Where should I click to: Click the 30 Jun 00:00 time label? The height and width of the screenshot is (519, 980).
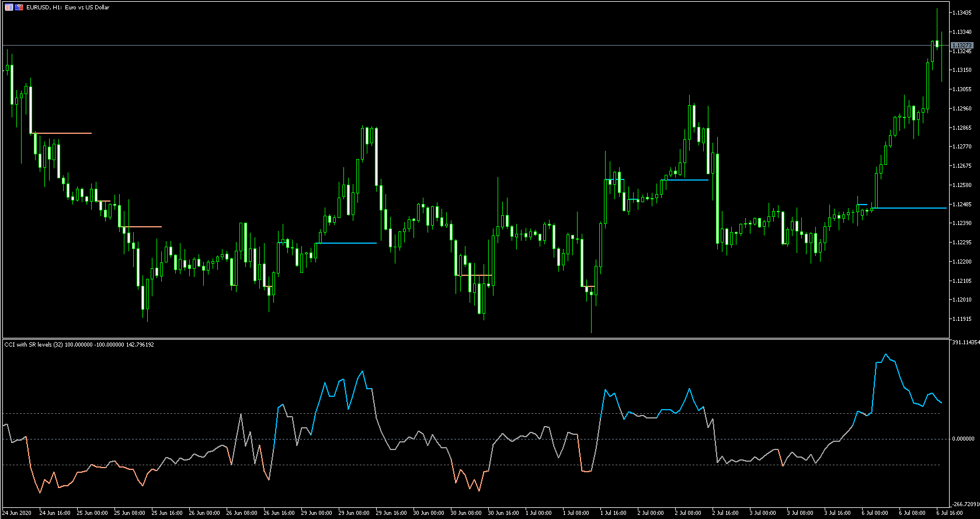tap(429, 513)
